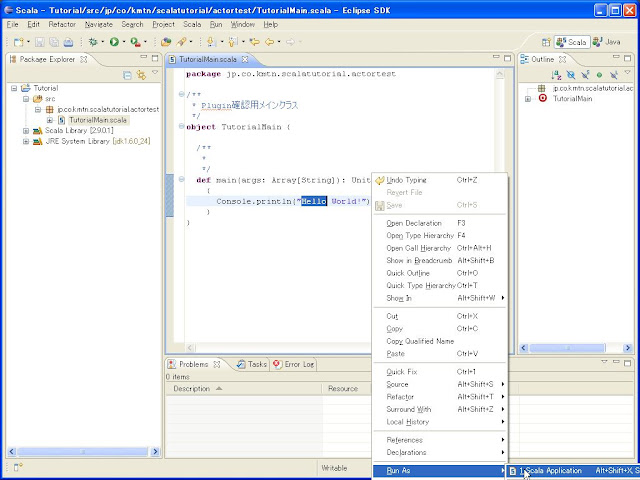Switch to the Scala perspective
The image size is (640, 480).
pyautogui.click(x=570, y=42)
